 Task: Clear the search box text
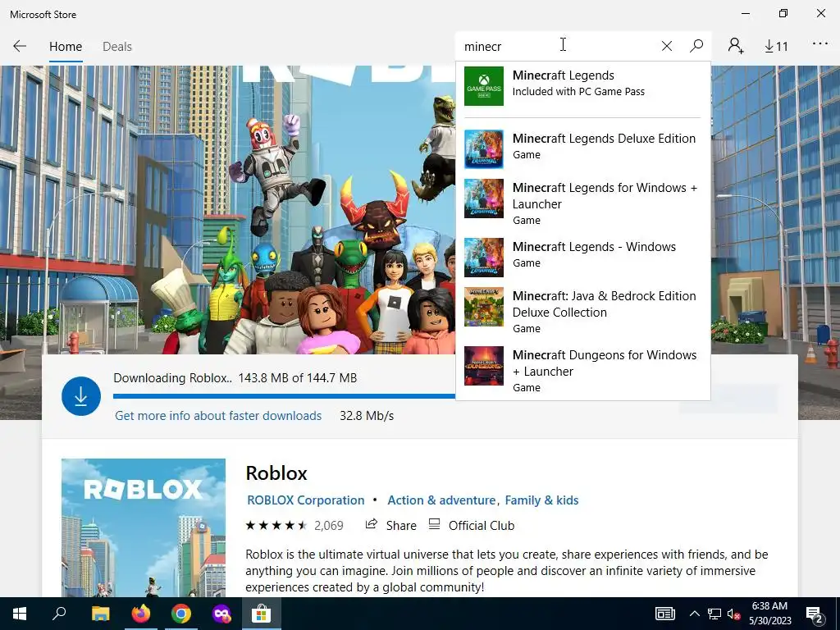666,46
